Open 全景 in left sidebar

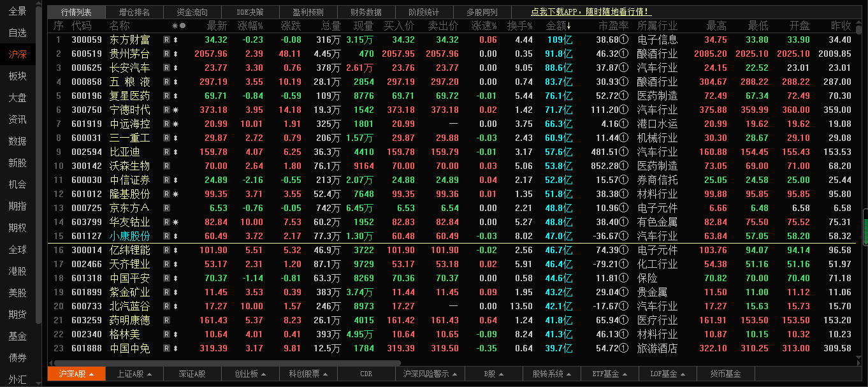click(18, 11)
